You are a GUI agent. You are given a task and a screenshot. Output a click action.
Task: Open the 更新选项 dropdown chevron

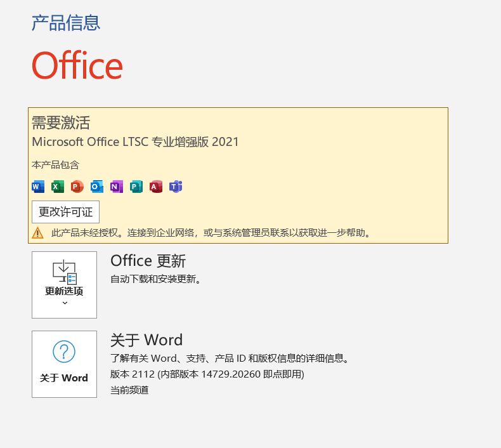[x=65, y=303]
